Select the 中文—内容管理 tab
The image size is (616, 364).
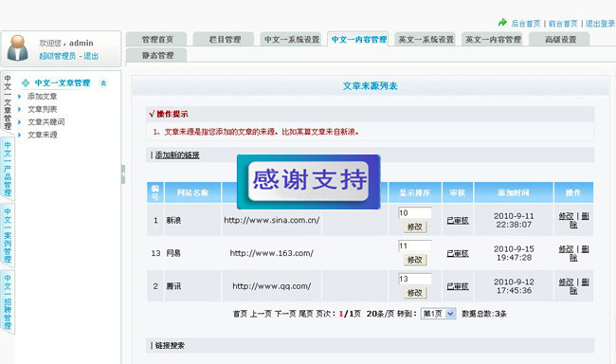point(358,39)
